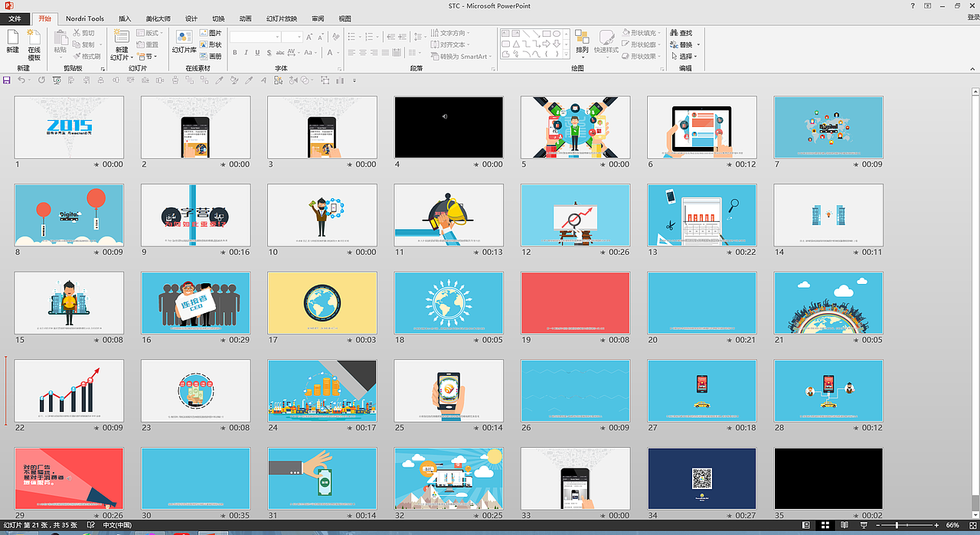The image size is (980, 535).
Task: Toggle text shadow S button
Action: tap(268, 53)
